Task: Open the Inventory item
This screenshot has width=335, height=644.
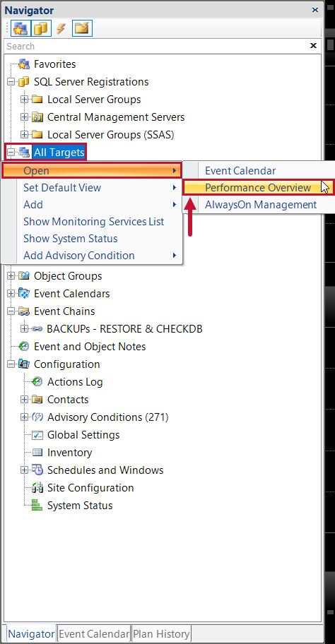Action: tap(69, 453)
